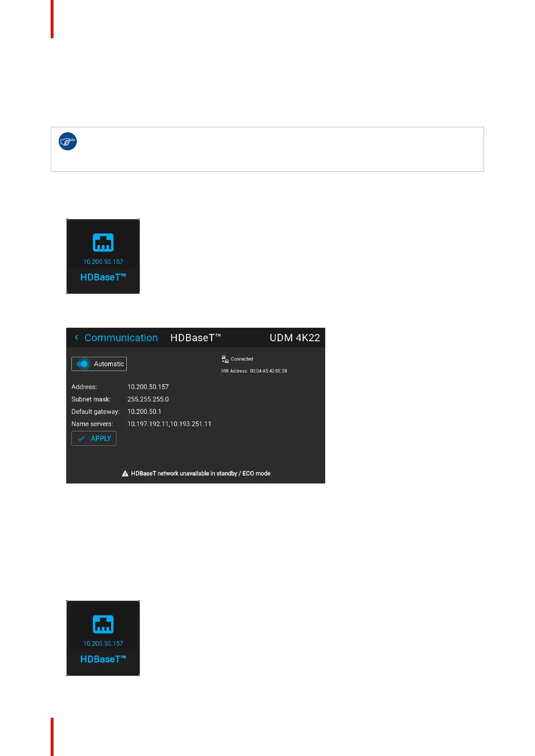This screenshot has height=756, width=535.
Task: Click the warning triangle icon
Action: [x=125, y=474]
